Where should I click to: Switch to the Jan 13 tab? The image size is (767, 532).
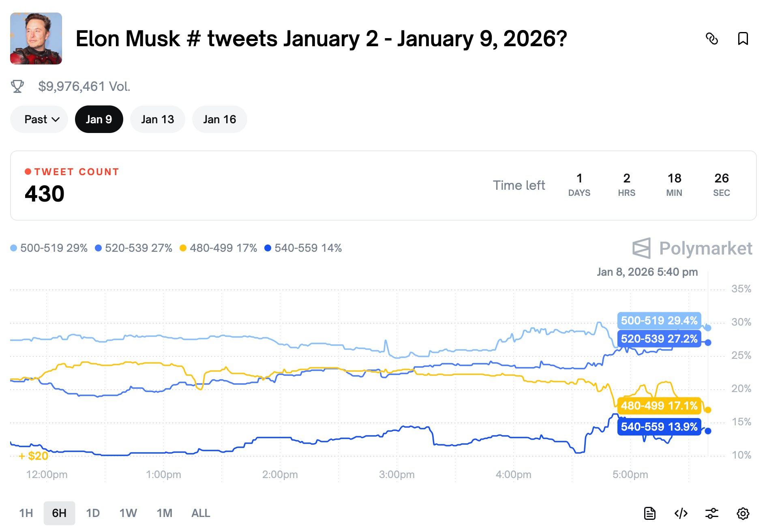pos(157,119)
